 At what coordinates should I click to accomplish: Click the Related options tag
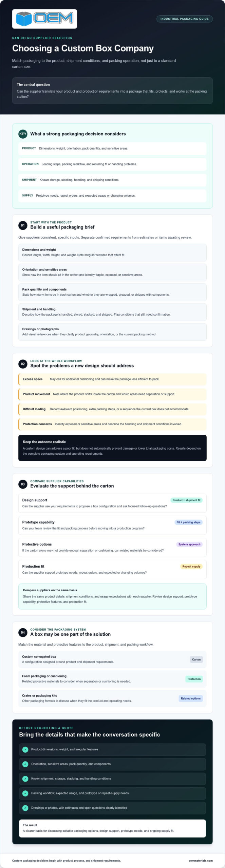pyautogui.click(x=191, y=698)
